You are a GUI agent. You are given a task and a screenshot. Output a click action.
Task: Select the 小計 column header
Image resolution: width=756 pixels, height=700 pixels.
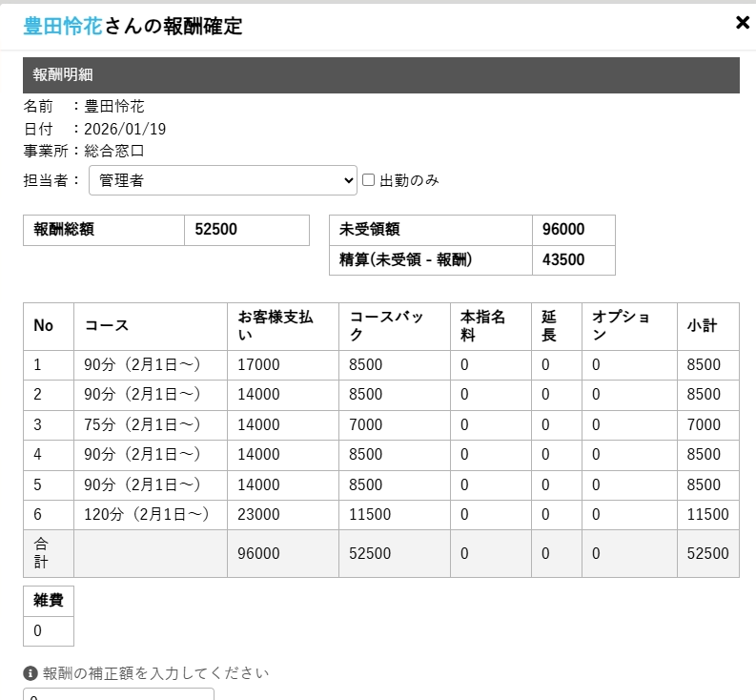coord(707,326)
